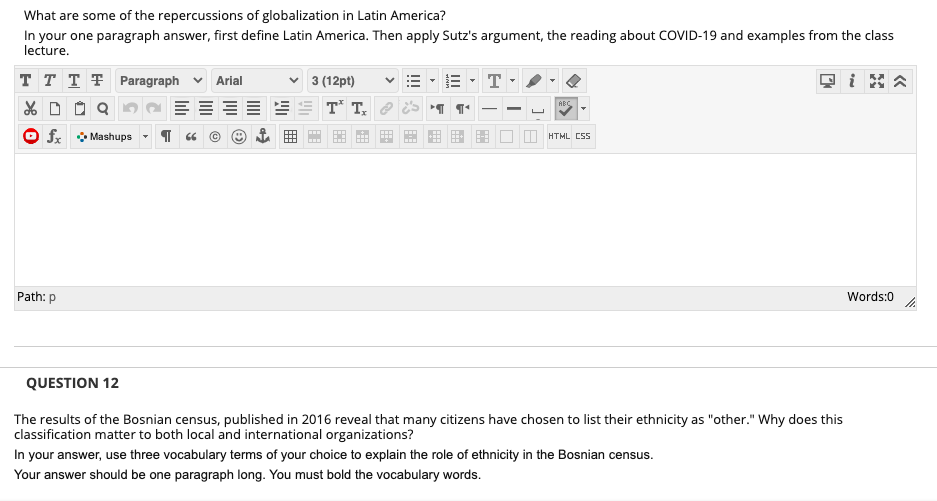This screenshot has width=937, height=501.
Task: Insert a non-breaking space character
Action: point(538,109)
